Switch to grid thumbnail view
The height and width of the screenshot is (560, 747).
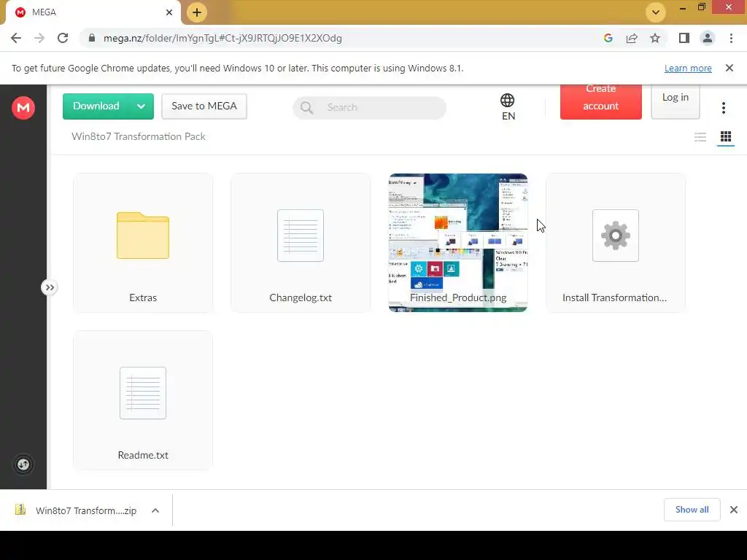pos(726,137)
